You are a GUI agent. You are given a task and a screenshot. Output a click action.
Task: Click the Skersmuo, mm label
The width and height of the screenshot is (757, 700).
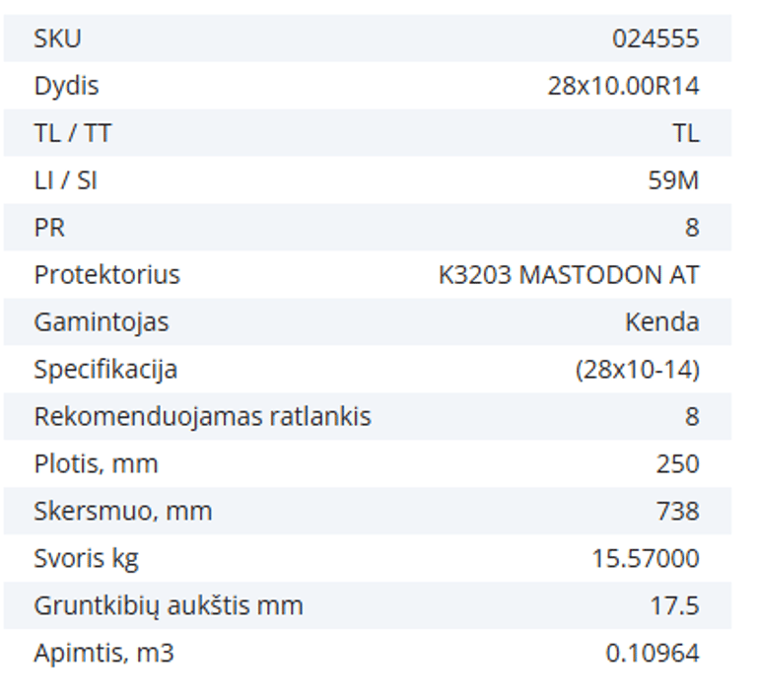(122, 511)
